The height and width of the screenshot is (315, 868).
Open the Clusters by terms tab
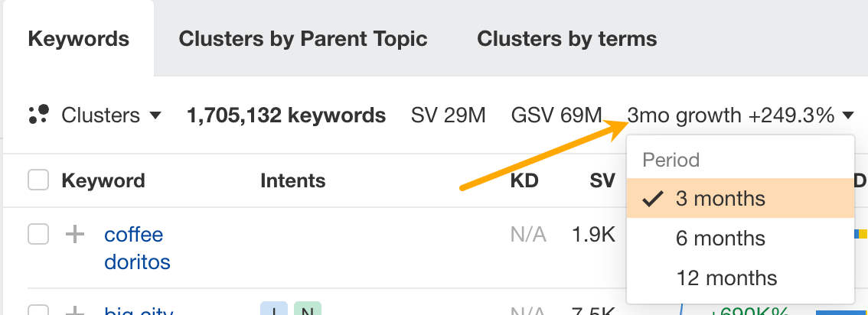[x=566, y=38]
